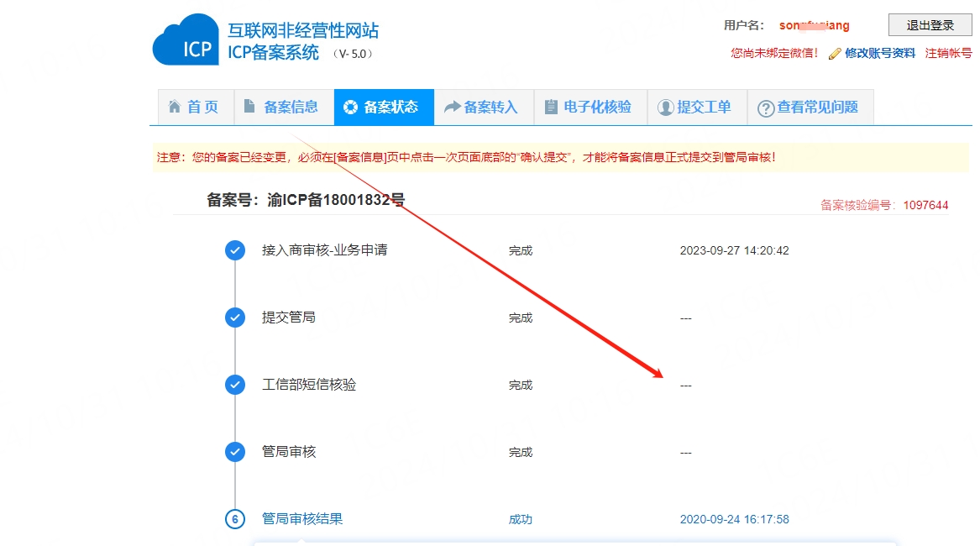Select the 备案状态 tab
This screenshot has height=546, width=980.
[384, 107]
